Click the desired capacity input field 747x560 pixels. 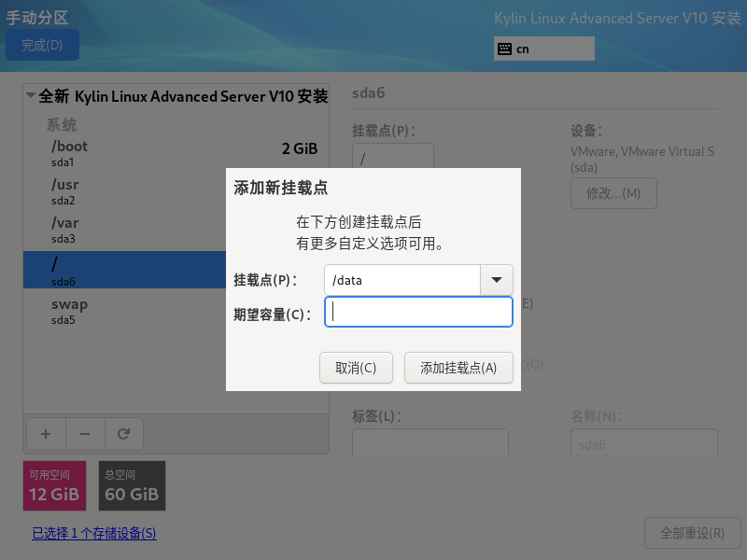coord(418,313)
